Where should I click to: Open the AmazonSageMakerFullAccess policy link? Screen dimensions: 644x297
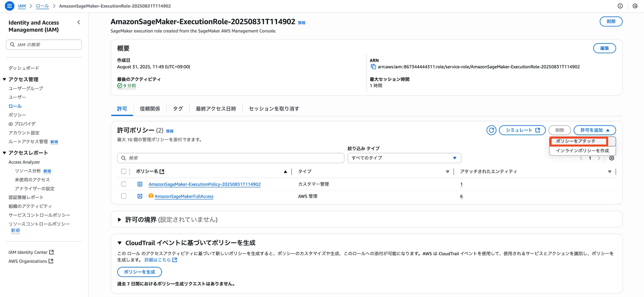point(184,196)
